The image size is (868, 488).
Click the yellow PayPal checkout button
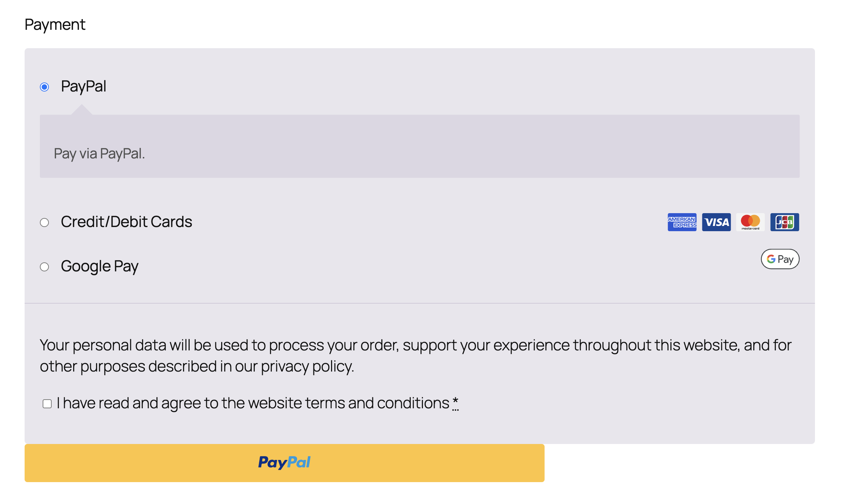tap(284, 463)
